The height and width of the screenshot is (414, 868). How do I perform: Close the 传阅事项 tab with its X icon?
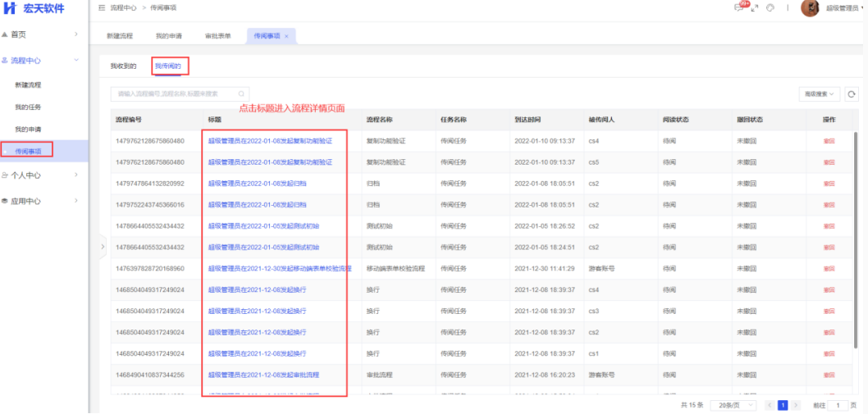(286, 37)
